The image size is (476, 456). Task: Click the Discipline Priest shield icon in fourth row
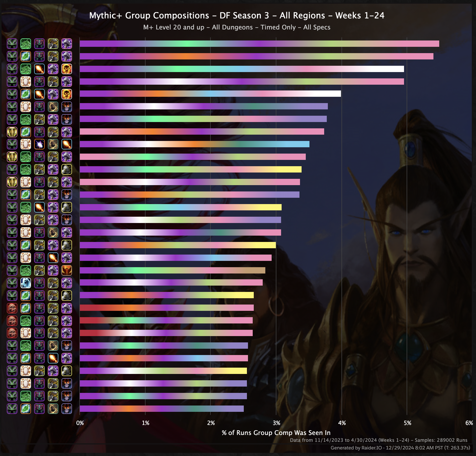pyautogui.click(x=26, y=82)
